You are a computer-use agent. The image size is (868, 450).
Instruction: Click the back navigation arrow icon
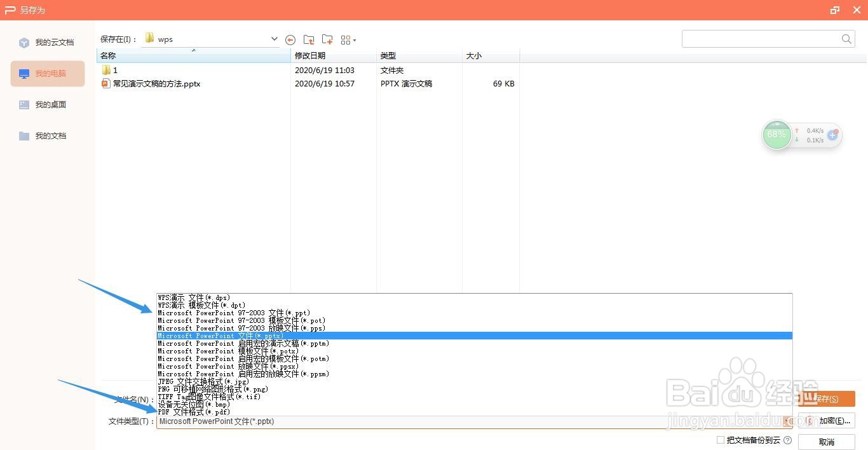(x=290, y=39)
